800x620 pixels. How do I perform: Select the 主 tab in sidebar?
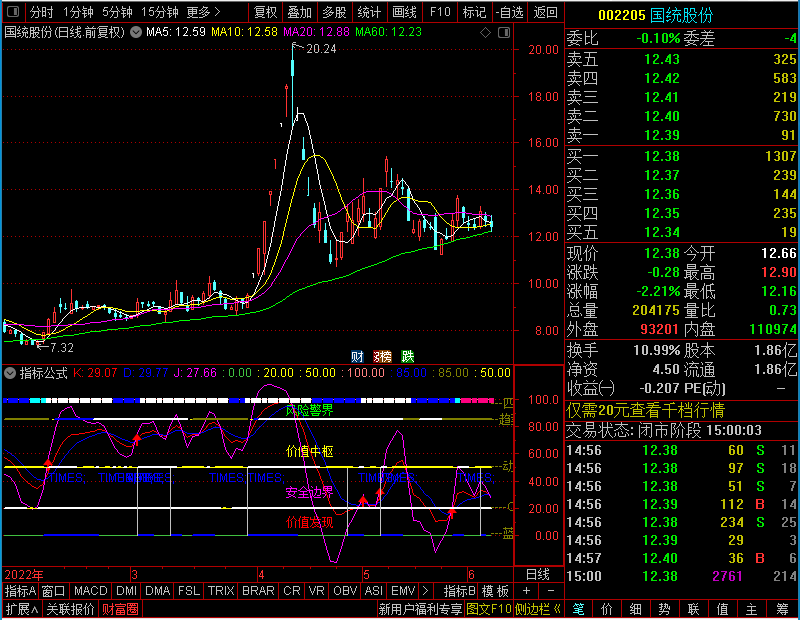click(752, 609)
